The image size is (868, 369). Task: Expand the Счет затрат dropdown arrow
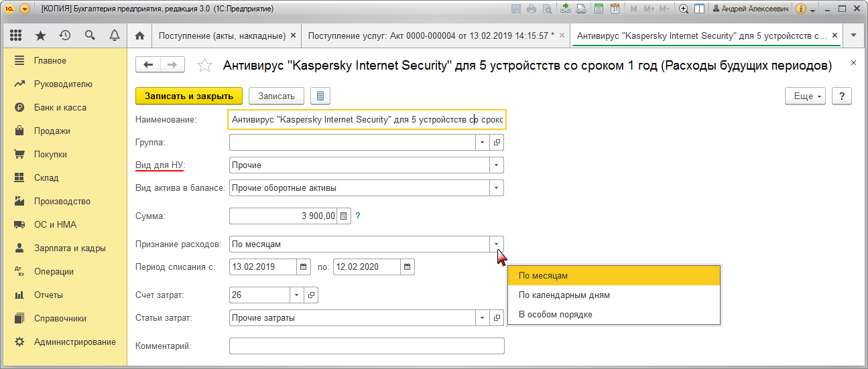coord(297,295)
